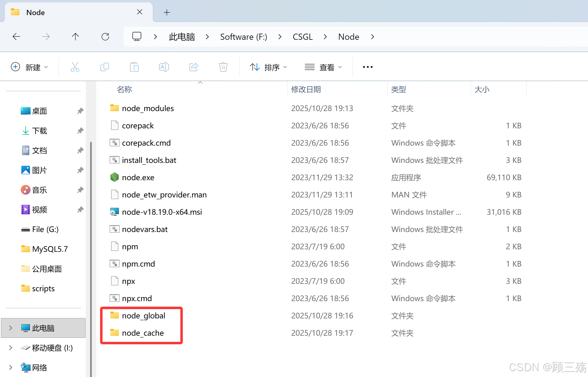Click pin icon next to 文档
This screenshot has height=377, width=588.
(80, 151)
